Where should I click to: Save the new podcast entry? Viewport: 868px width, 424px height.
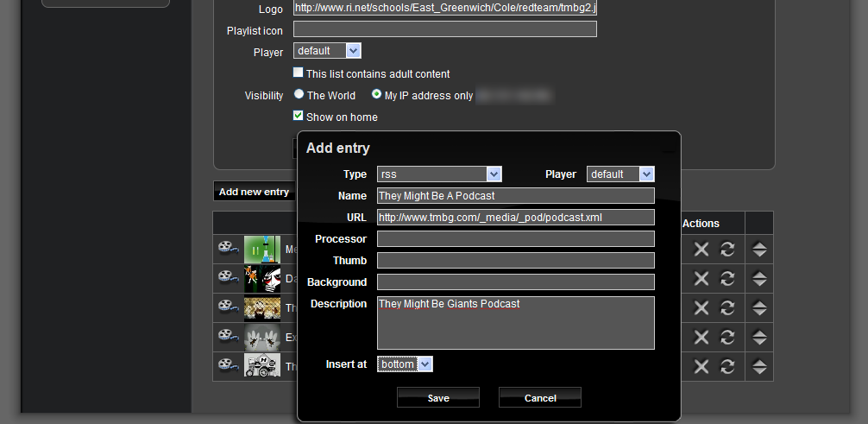(437, 398)
